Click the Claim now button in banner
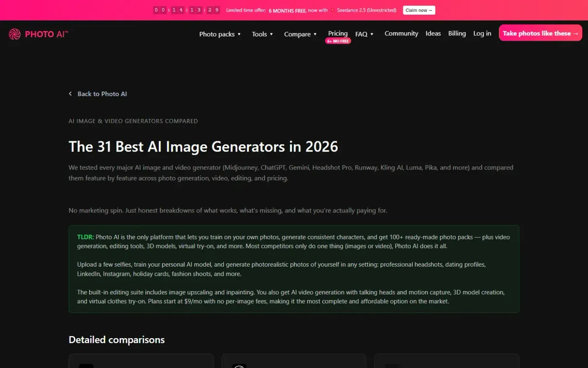 (419, 10)
